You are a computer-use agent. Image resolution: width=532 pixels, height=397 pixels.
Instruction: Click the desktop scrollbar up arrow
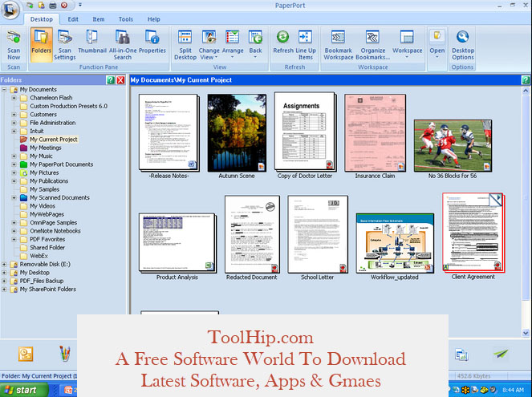pos(526,91)
